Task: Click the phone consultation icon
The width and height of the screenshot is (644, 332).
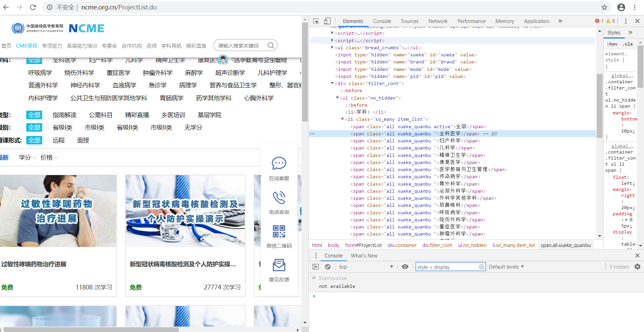Action: tap(279, 197)
